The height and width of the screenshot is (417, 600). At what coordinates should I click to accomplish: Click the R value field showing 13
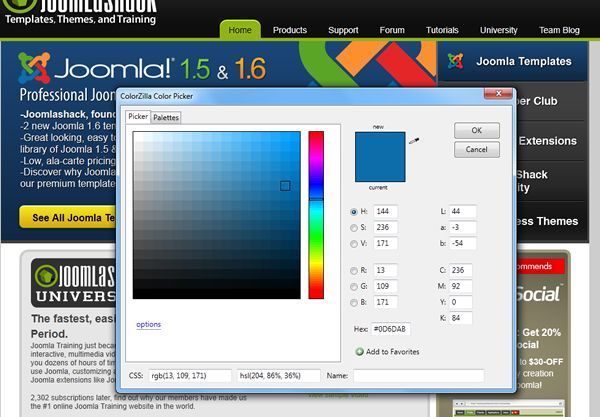[x=385, y=270]
